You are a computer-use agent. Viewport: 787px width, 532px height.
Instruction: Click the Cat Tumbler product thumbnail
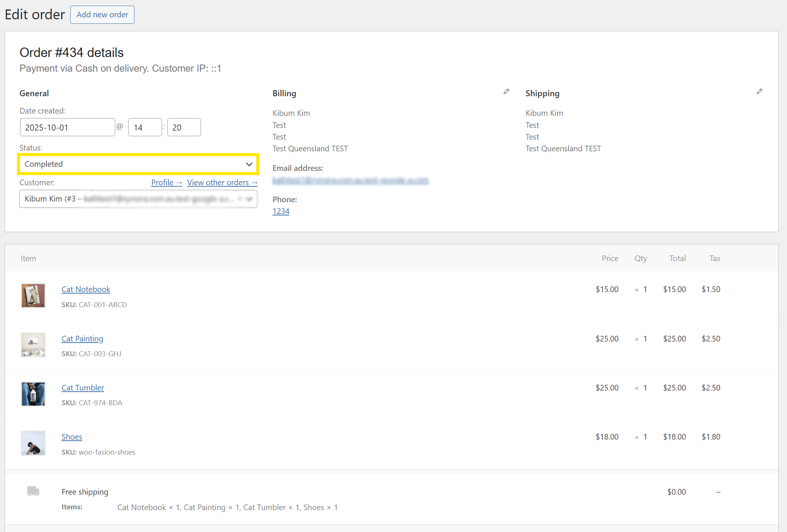tap(33, 394)
